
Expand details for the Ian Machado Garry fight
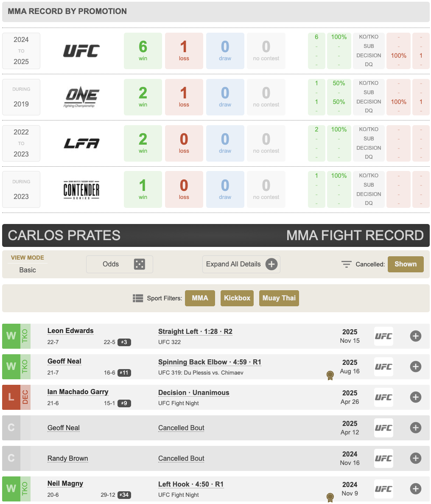pos(416,398)
